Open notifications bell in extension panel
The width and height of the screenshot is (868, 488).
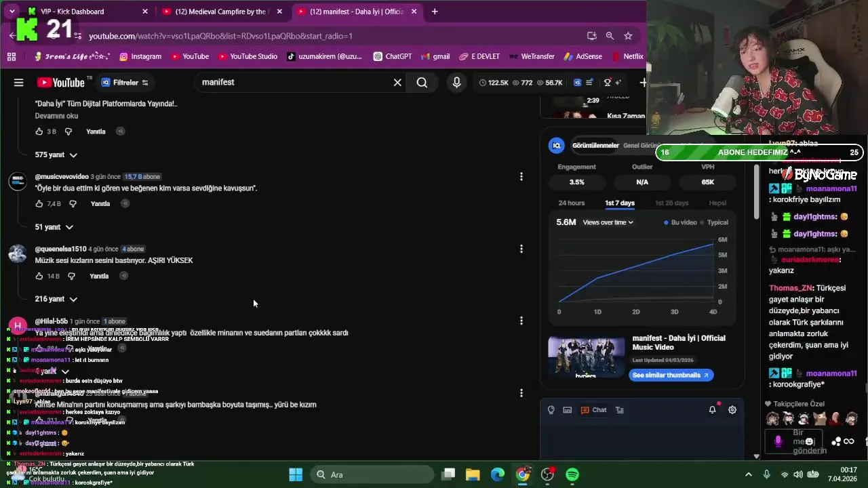tap(712, 410)
